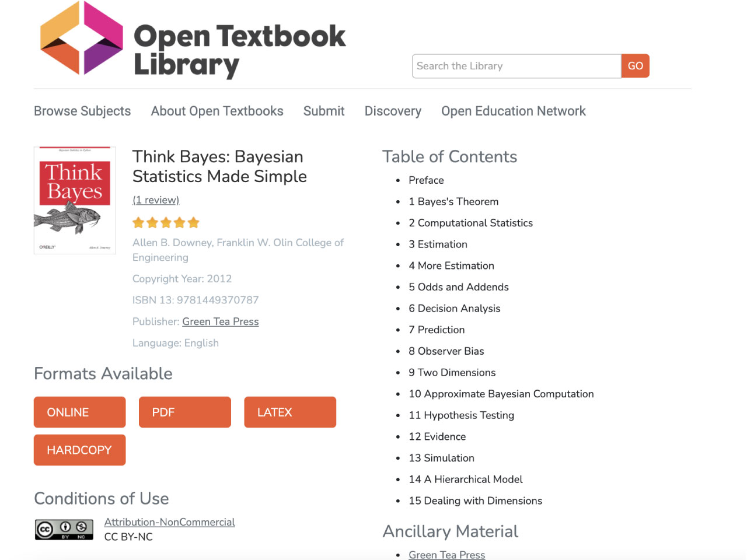747x560 pixels.
Task: Click the Ancillary Material heading
Action: 451,531
